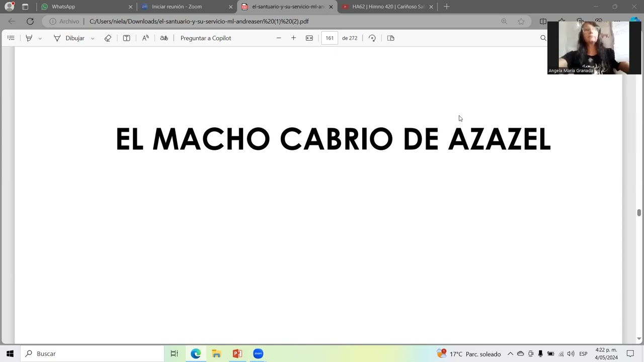Change ESP input language

pos(583,353)
